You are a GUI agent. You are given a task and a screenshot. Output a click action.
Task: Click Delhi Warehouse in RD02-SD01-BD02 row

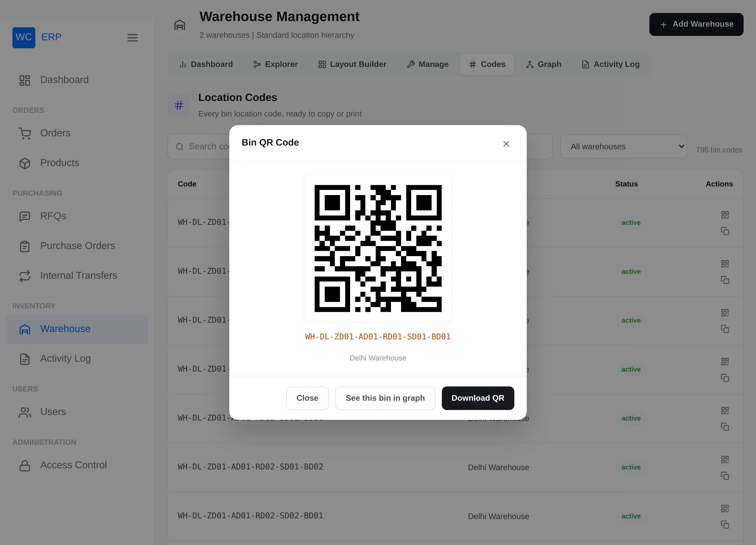[498, 468]
